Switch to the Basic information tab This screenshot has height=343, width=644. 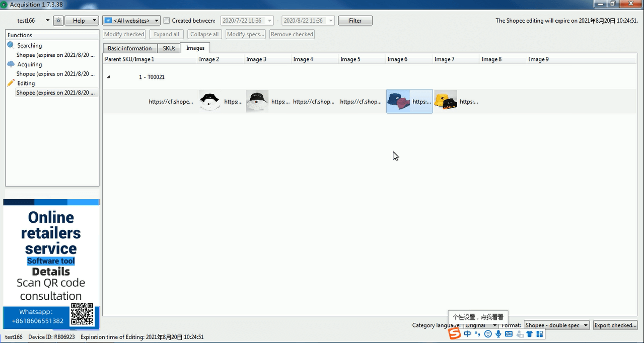click(x=129, y=48)
